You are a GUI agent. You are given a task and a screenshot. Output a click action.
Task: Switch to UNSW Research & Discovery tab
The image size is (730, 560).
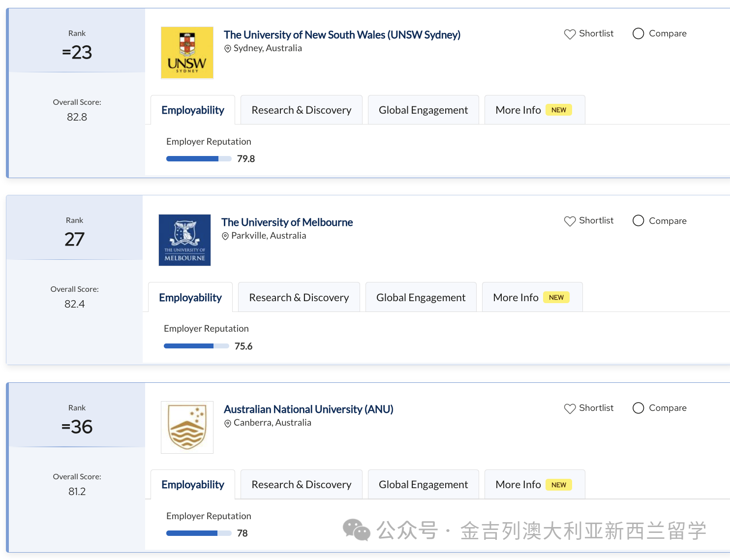point(302,110)
